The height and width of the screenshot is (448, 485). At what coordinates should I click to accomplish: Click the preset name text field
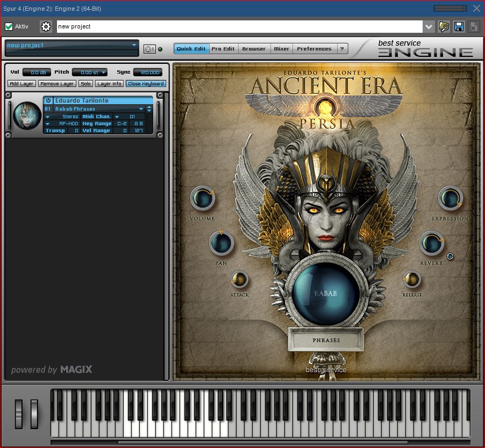240,26
